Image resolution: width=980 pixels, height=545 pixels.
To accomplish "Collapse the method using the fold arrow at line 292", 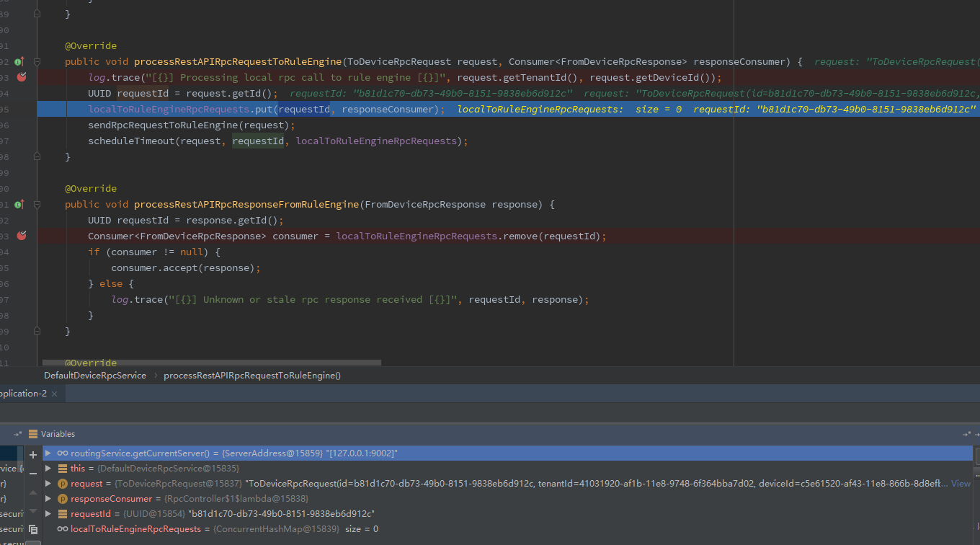I will pos(37,63).
